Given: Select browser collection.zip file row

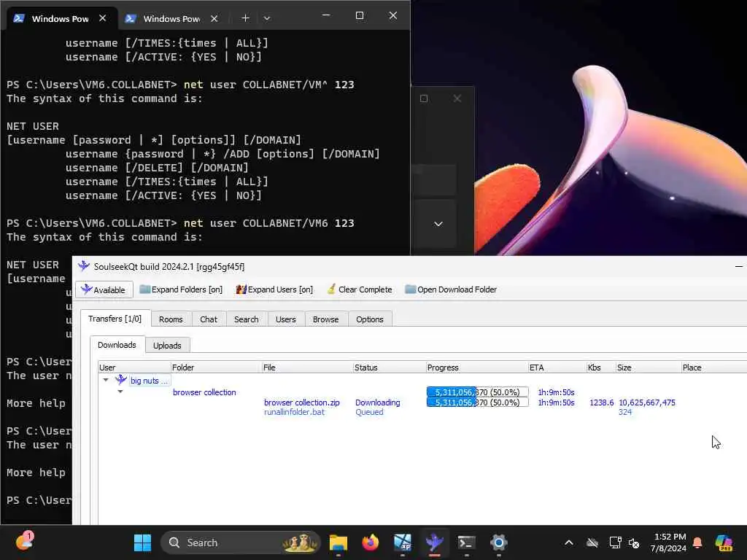Looking at the screenshot, I should point(302,402).
